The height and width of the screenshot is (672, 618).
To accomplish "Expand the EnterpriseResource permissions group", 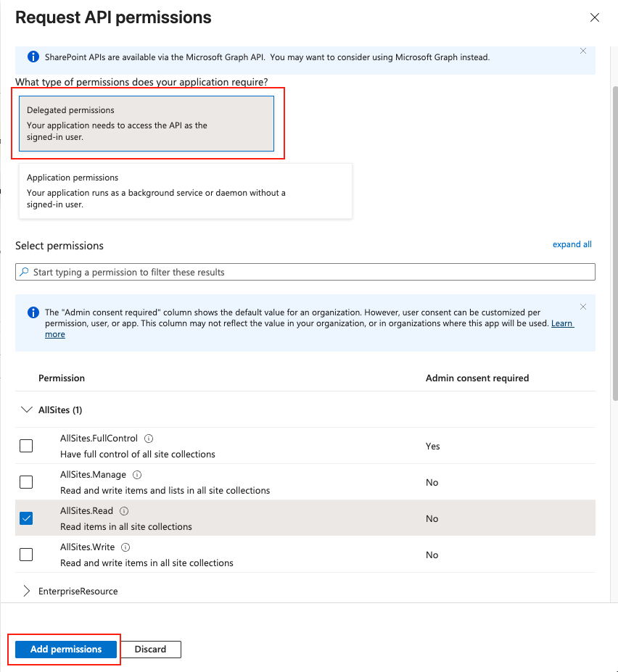I will (26, 590).
